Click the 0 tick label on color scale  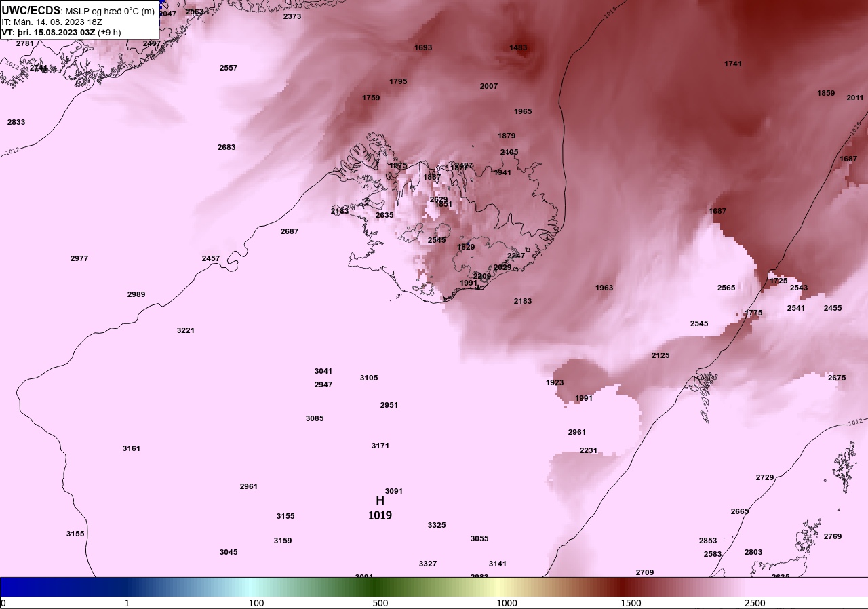coord(3,603)
